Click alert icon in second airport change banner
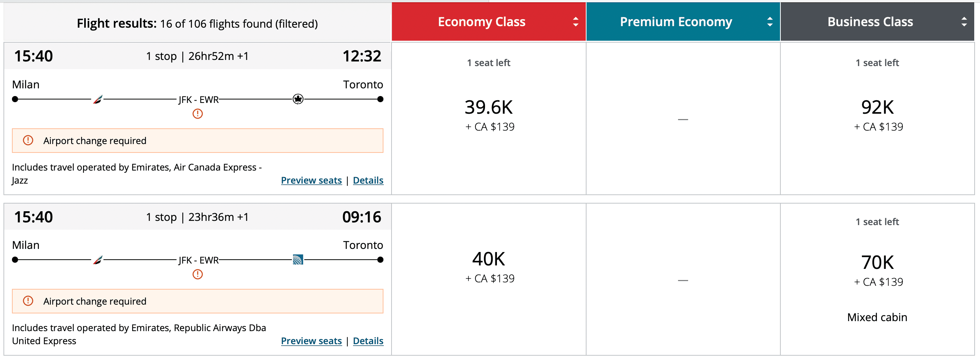Image resolution: width=980 pixels, height=358 pixels. pos(28,301)
